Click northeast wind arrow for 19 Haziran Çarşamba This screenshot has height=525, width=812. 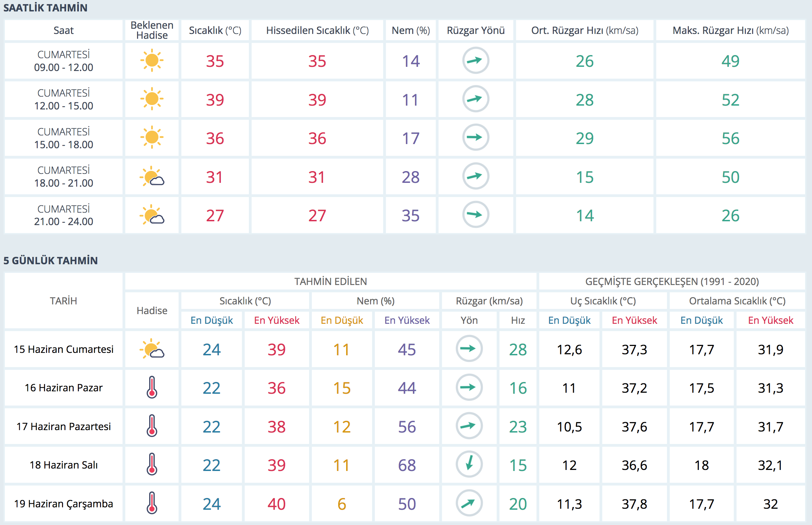click(x=469, y=503)
